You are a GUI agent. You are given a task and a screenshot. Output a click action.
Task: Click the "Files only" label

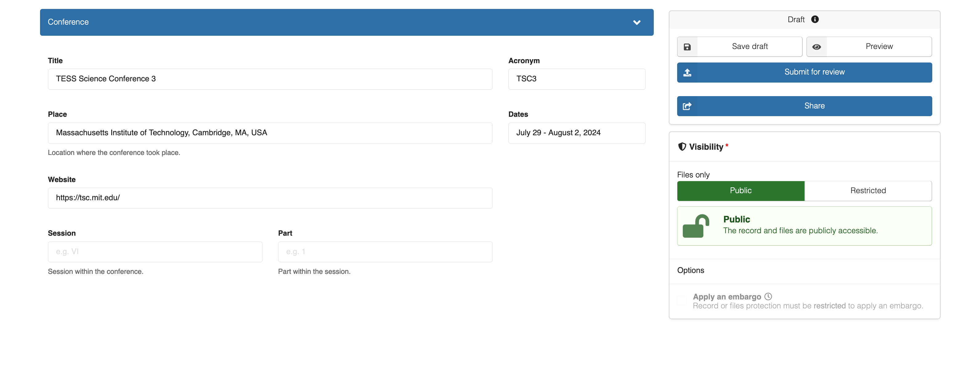(x=693, y=175)
